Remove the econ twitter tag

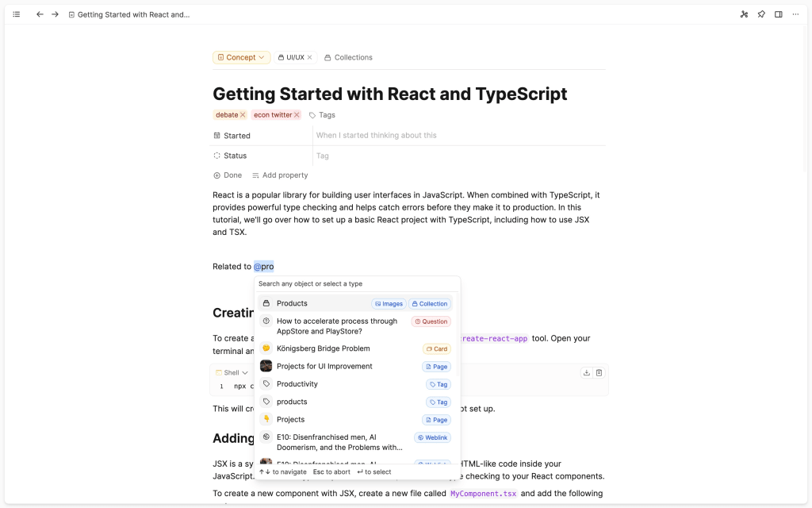(x=297, y=115)
